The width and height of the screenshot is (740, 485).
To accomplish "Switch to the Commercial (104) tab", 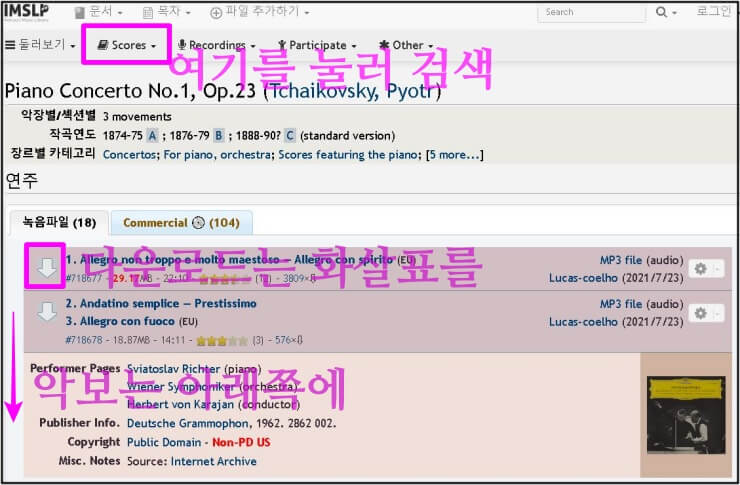I will 181,223.
